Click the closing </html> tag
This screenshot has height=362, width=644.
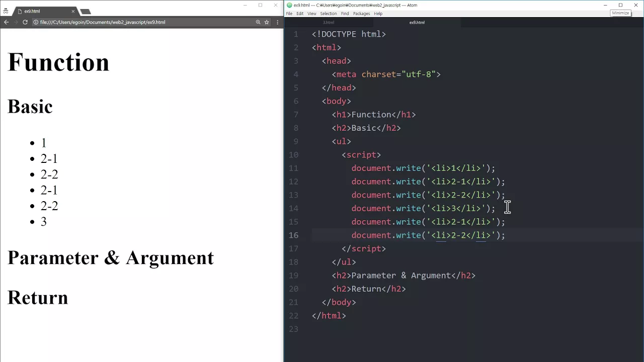[329, 316]
